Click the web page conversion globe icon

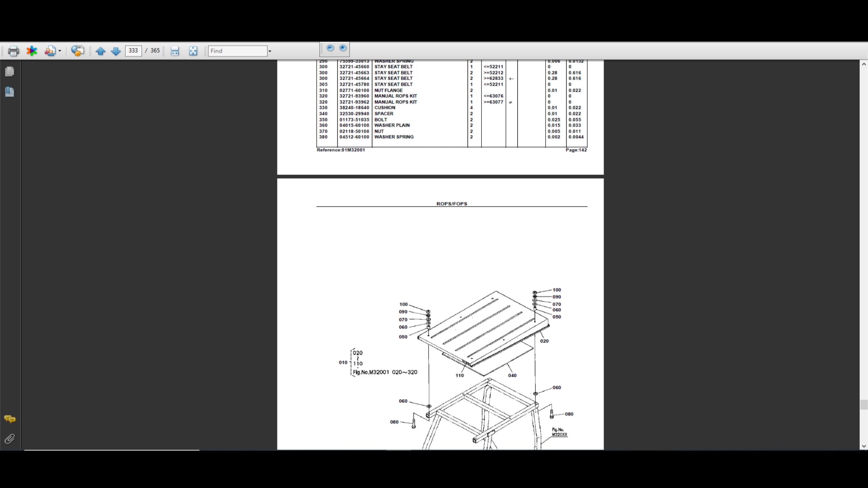[77, 51]
